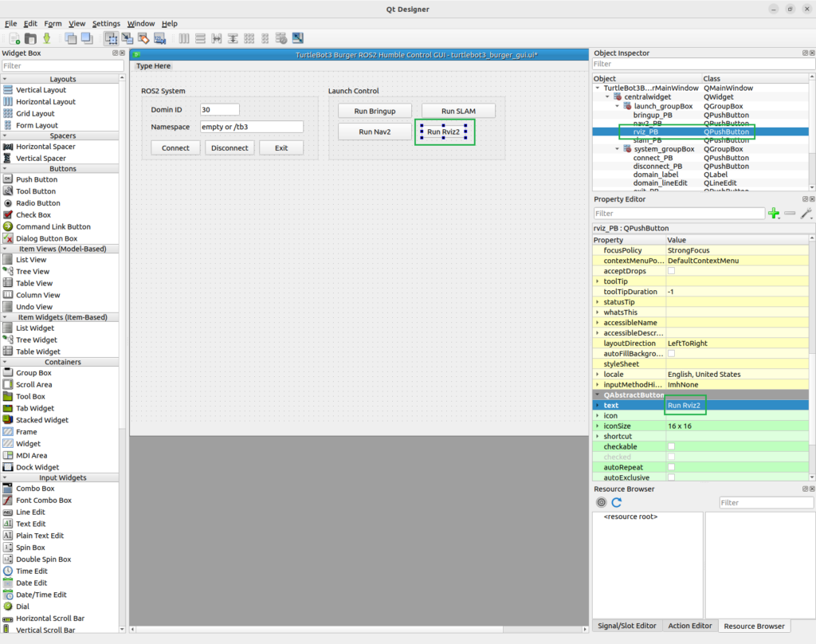The image size is (816, 644).
Task: Click the Domin ID field showing 30
Action: tap(220, 109)
